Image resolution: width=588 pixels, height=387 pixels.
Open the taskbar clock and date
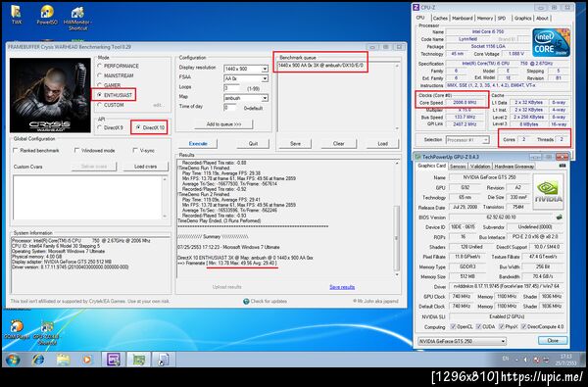pos(566,360)
